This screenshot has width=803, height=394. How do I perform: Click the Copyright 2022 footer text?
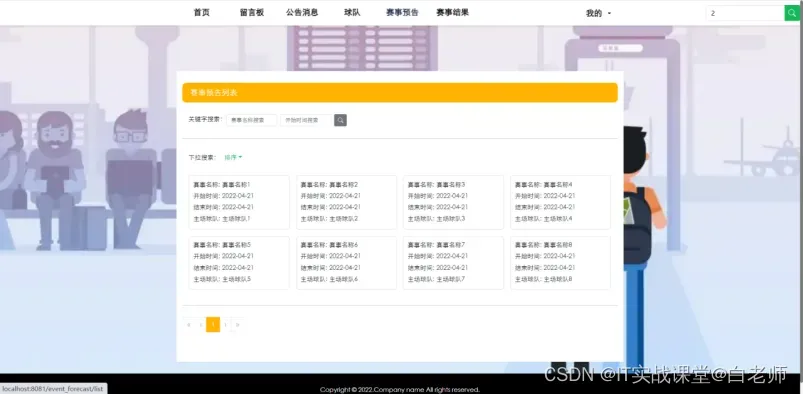(x=399, y=389)
